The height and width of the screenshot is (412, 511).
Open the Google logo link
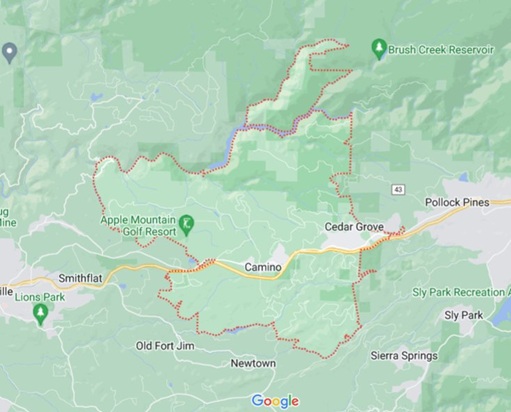click(275, 401)
